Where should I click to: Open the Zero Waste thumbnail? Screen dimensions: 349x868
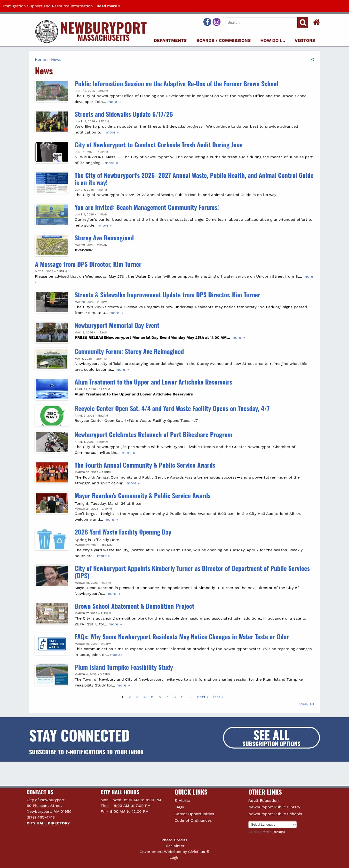(52, 416)
